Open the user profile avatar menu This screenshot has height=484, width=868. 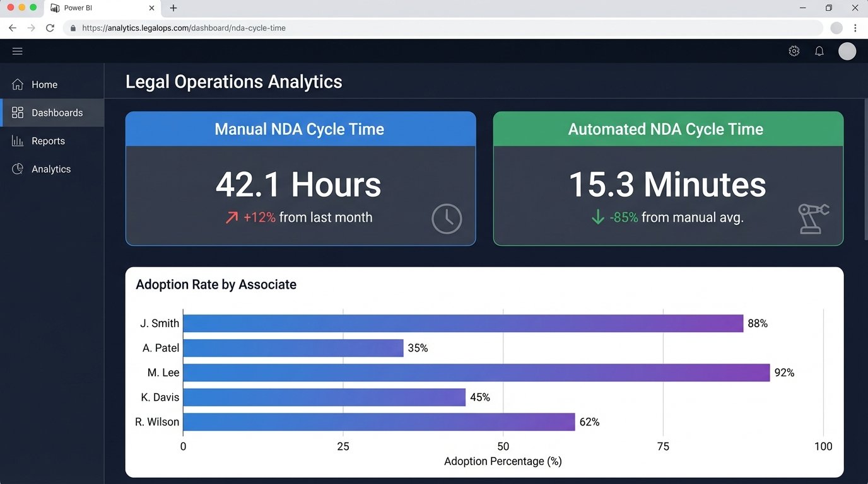pos(847,51)
